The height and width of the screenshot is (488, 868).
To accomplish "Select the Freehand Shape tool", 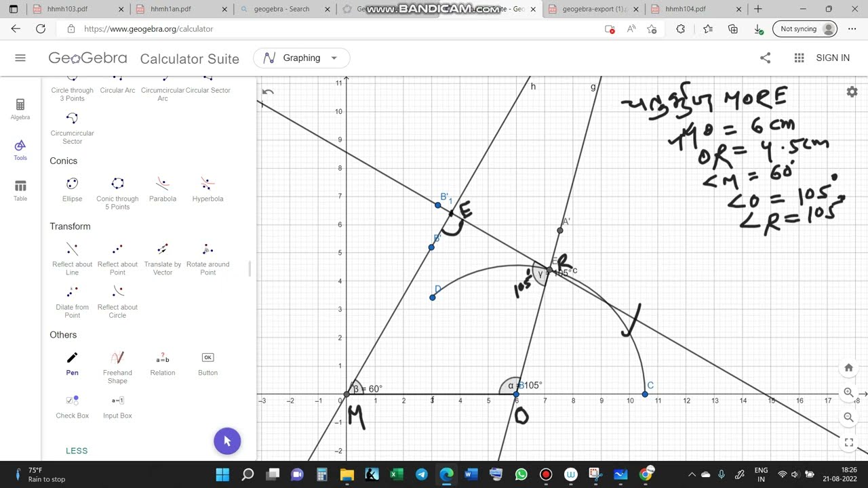I will (x=117, y=367).
